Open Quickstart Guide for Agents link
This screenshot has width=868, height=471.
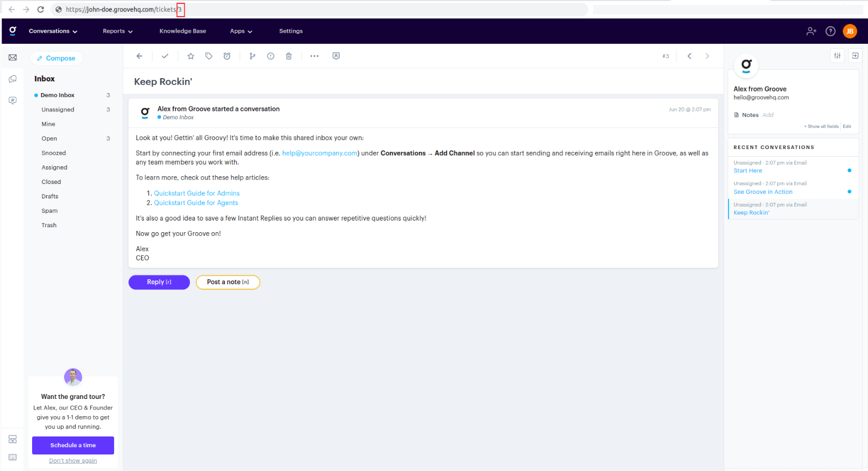click(196, 203)
